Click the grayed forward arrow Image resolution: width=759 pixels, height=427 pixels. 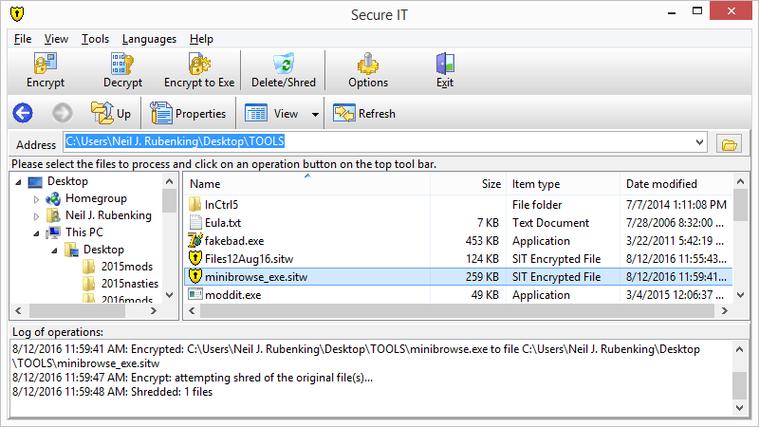point(62,113)
